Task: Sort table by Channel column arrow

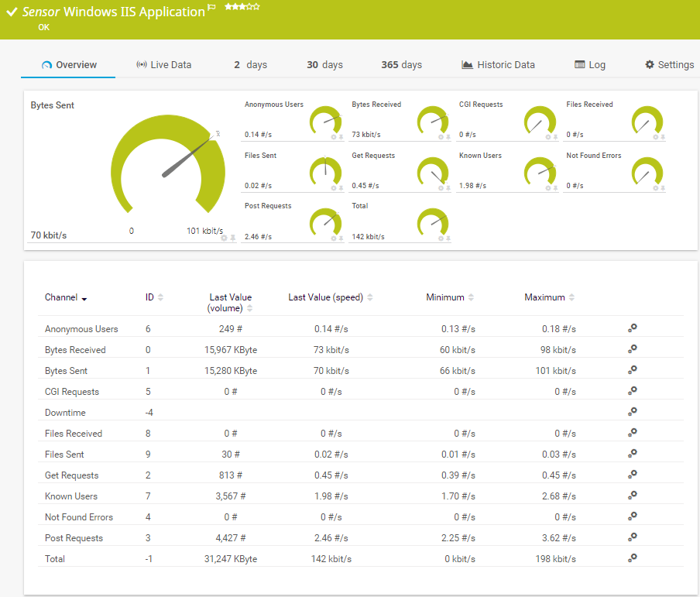Action: tap(84, 299)
